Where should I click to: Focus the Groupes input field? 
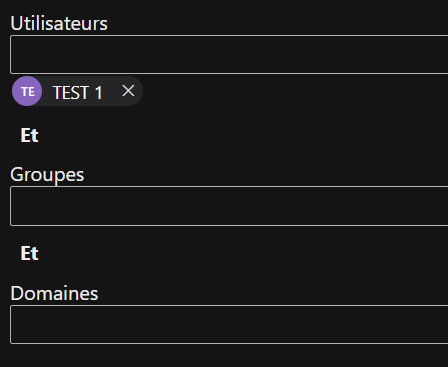click(x=229, y=206)
